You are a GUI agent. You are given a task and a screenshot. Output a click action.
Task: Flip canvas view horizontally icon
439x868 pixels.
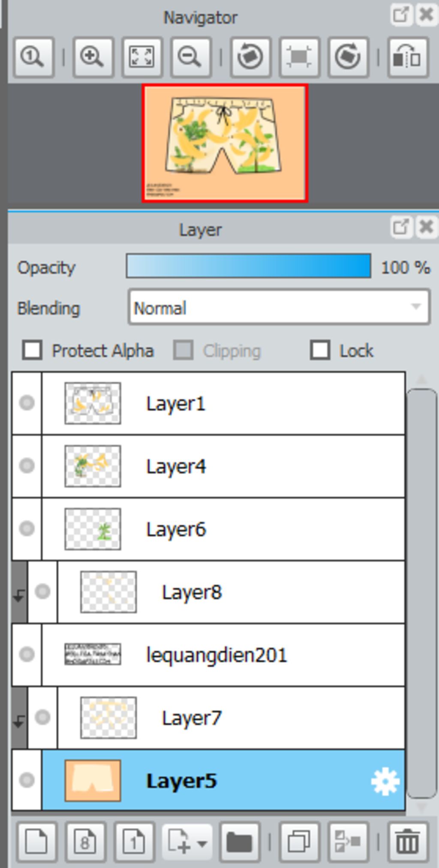(x=408, y=57)
